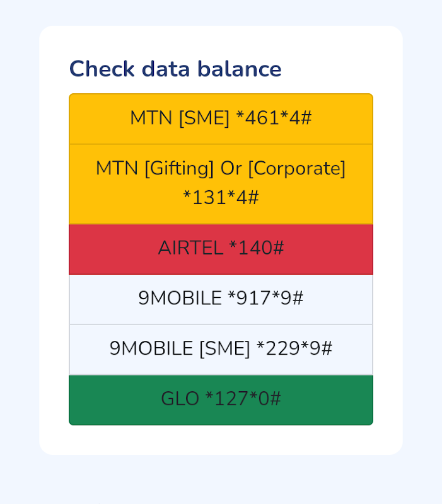Click the Check data balance heading
Image resolution: width=442 pixels, height=504 pixels.
pos(175,69)
